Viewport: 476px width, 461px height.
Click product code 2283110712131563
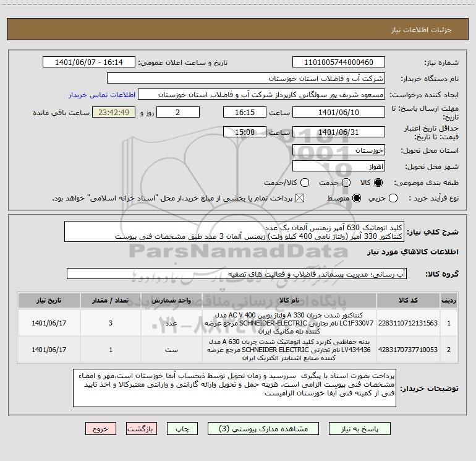(408, 323)
